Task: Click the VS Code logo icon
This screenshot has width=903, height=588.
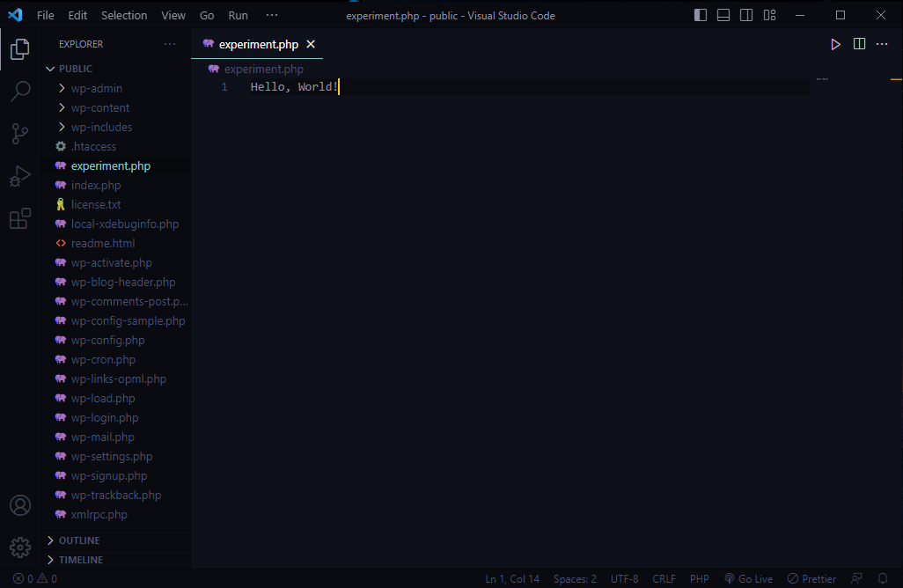Action: (x=16, y=15)
